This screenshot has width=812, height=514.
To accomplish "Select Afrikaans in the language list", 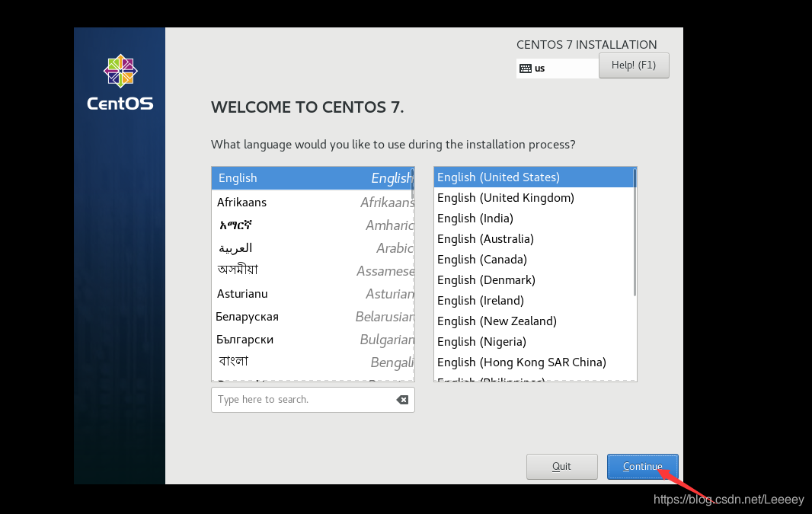I will click(313, 202).
